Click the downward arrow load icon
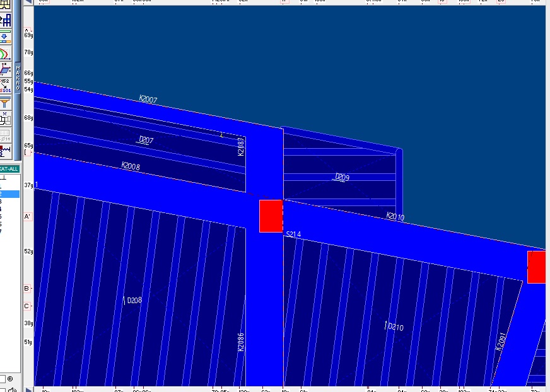The image size is (550, 392). click(5, 38)
